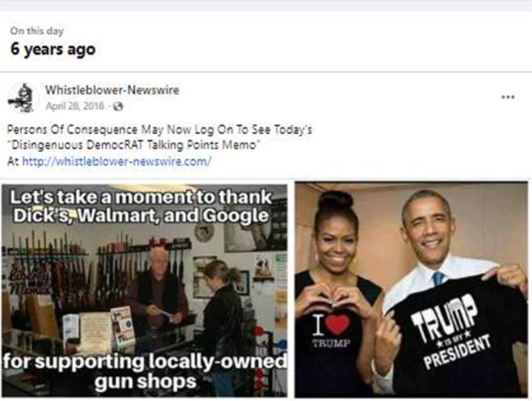
Task: Click the wall clock in gun shop photo
Action: [204, 233]
